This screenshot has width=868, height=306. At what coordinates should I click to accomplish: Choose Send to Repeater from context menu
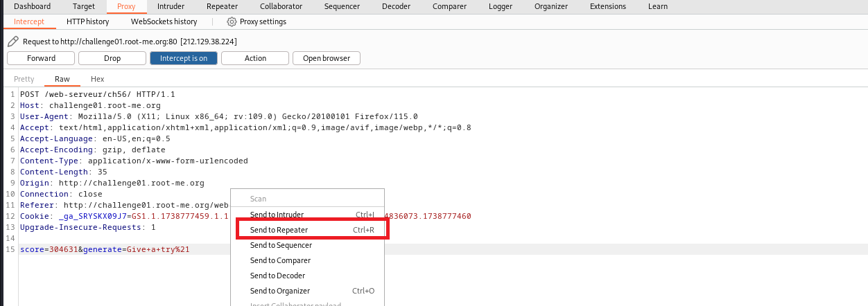[279, 230]
